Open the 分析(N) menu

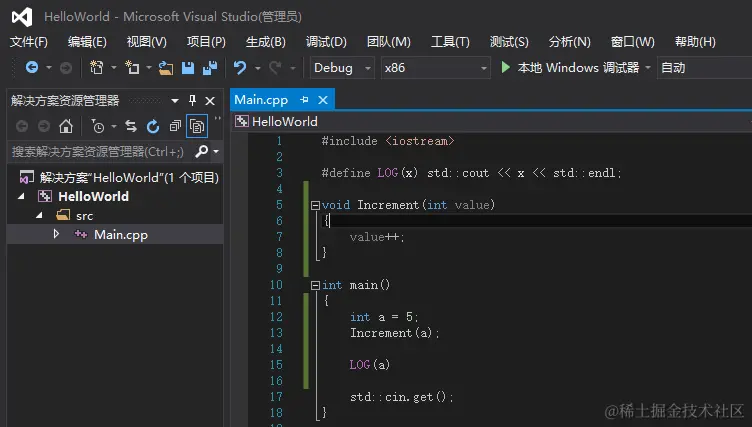(570, 42)
